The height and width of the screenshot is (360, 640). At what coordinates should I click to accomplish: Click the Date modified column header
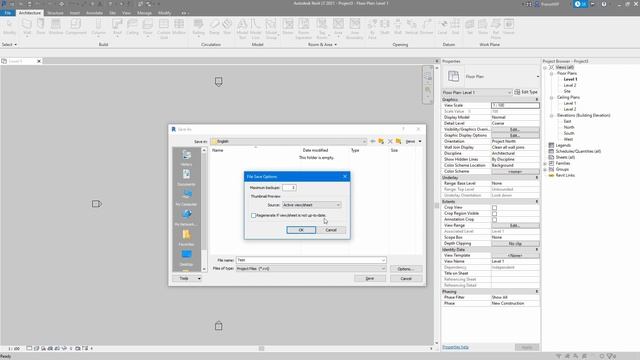point(315,150)
